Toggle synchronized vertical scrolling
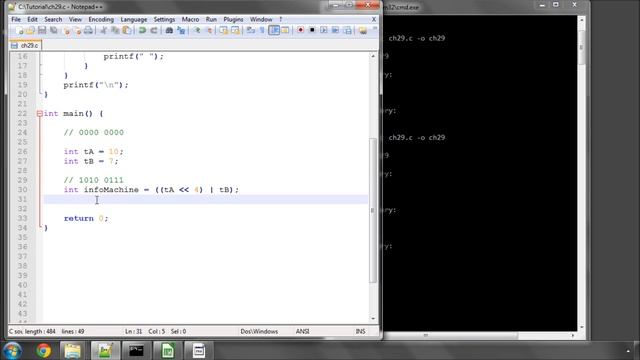 (x=224, y=30)
